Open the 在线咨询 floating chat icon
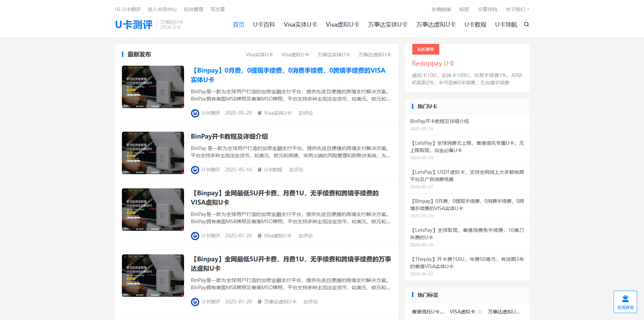The image size is (644, 320). 625,299
